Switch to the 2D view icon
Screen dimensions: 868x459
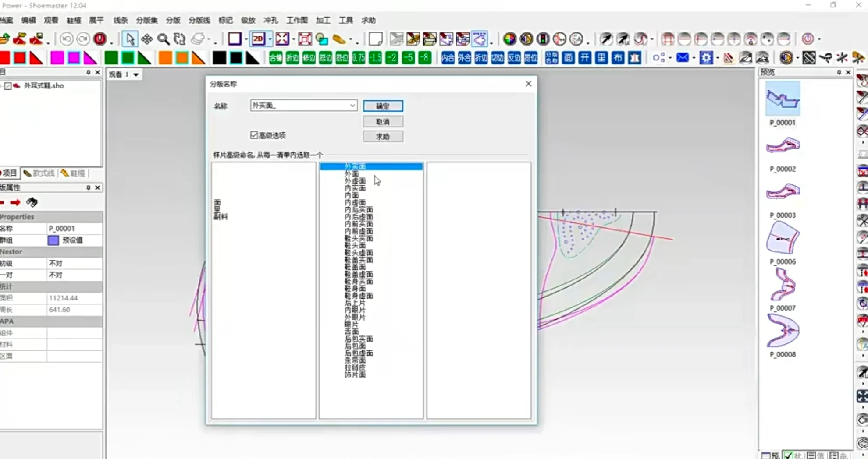(258, 39)
